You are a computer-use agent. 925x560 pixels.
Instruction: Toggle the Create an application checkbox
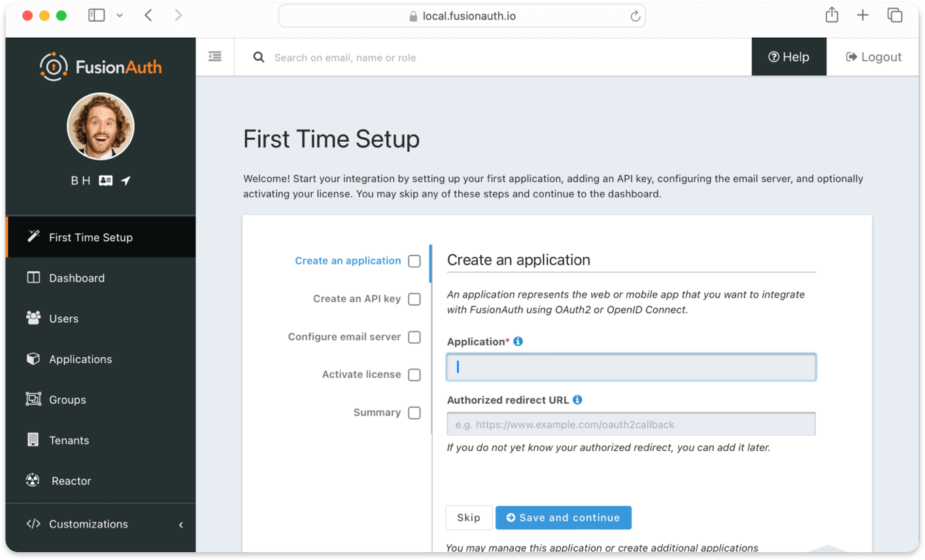[x=414, y=261]
